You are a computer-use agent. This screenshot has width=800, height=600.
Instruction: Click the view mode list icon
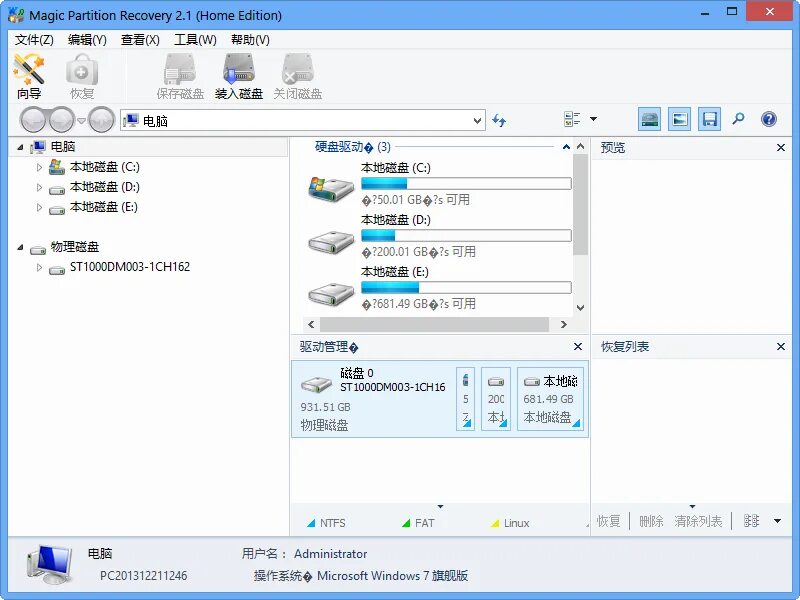coord(572,119)
